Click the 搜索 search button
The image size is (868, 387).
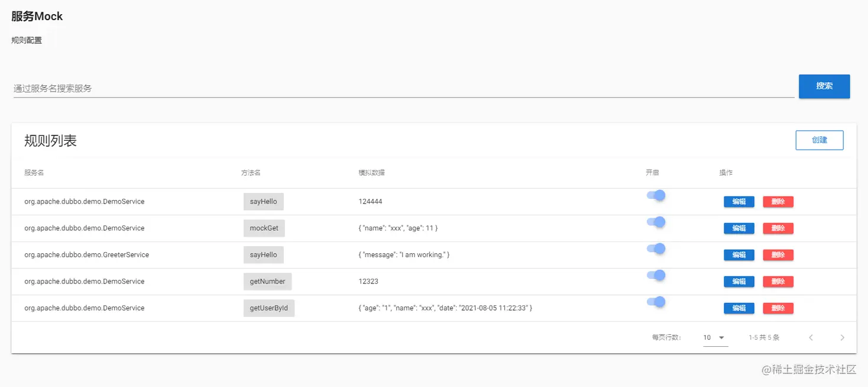[x=824, y=86]
